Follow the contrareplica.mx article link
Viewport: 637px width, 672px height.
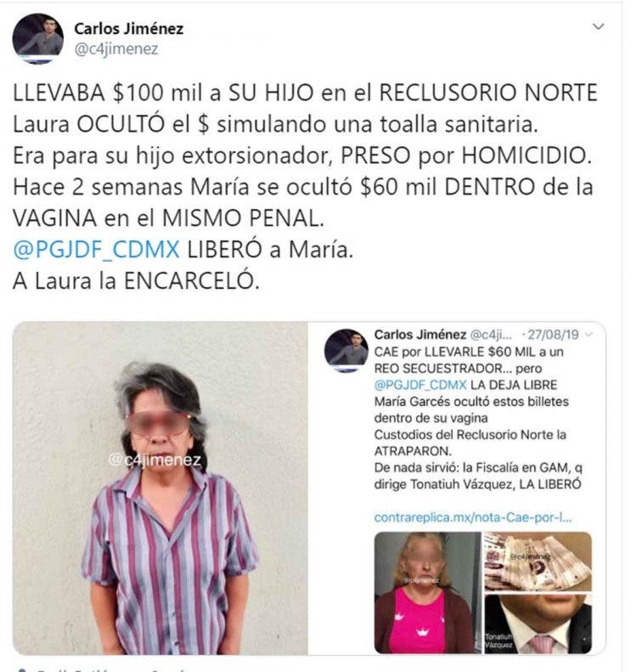pyautogui.click(x=473, y=517)
